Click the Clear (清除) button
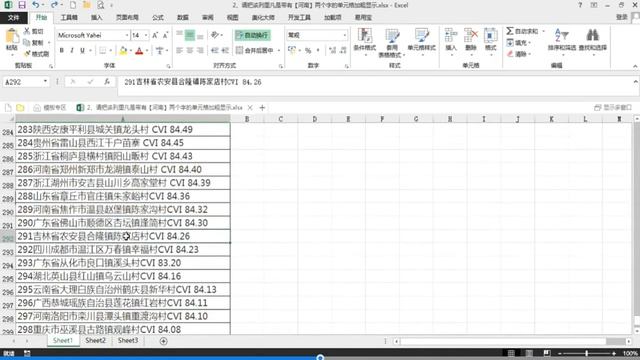640x360 pixels. pos(518,54)
